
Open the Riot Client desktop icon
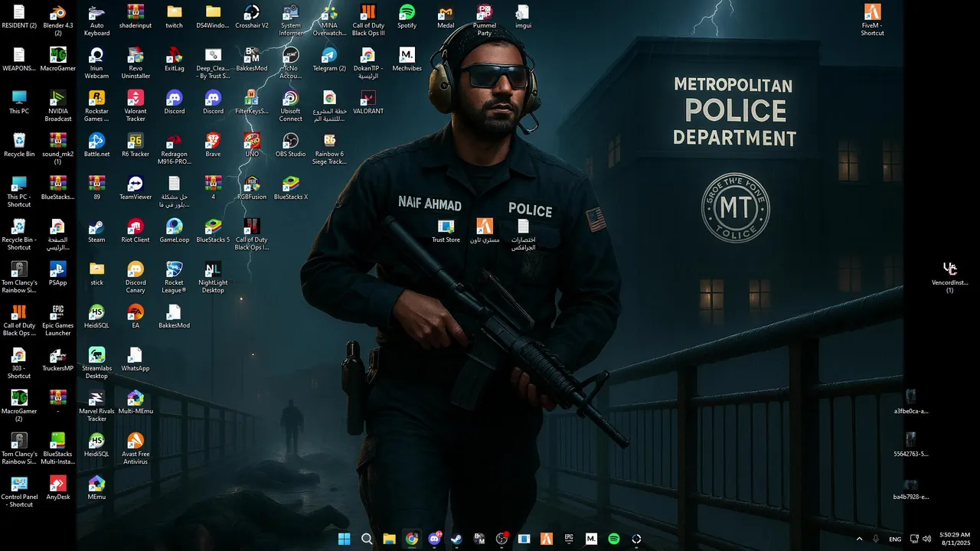pyautogui.click(x=136, y=231)
